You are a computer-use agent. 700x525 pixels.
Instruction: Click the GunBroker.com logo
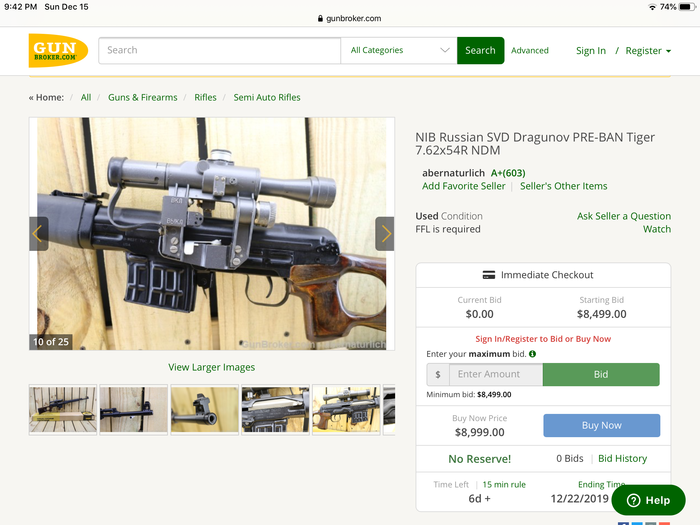[58, 50]
